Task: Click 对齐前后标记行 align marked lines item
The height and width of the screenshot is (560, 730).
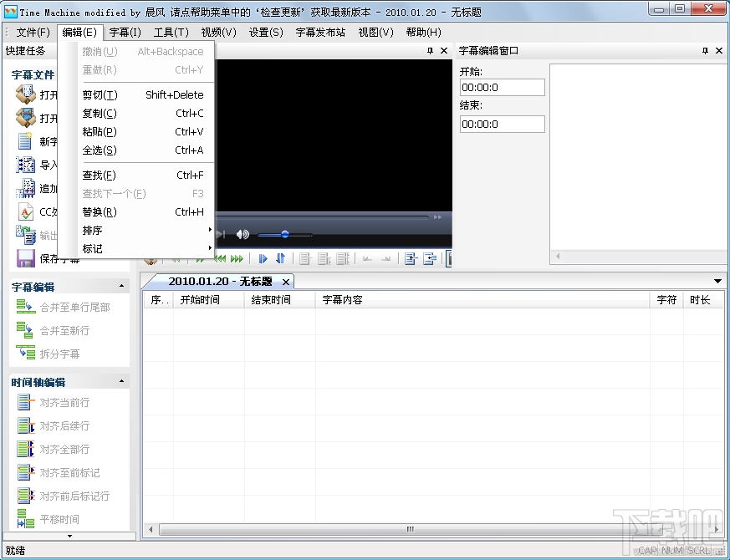Action: [x=64, y=496]
